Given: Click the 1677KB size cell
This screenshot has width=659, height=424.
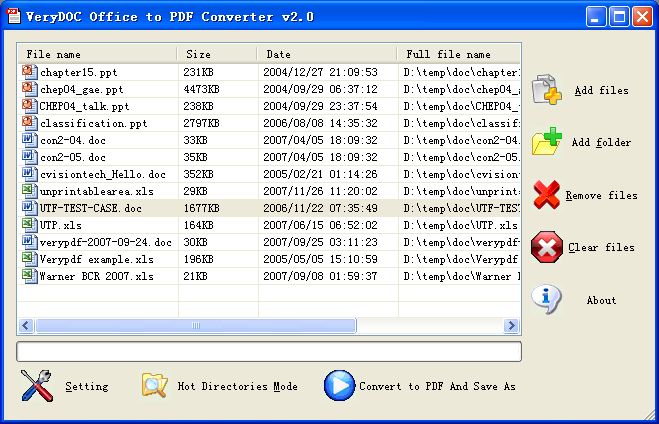Looking at the screenshot, I should 201,208.
